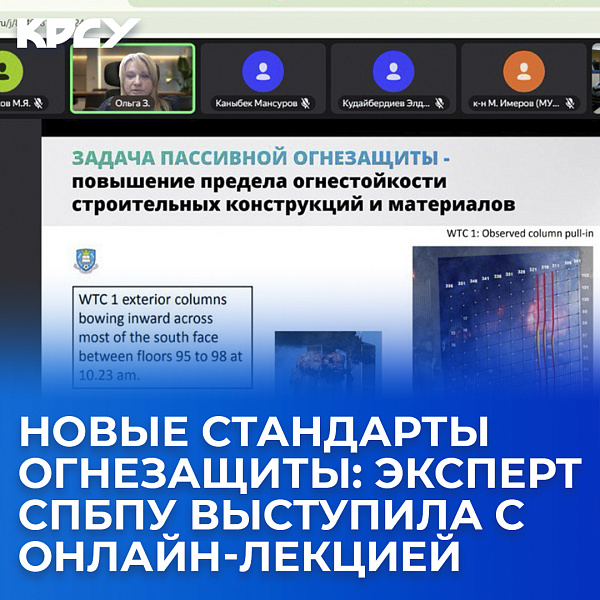Click the Кудайбердиев Элд... participant name
Image resolution: width=600 pixels, height=600 pixels.
point(385,103)
